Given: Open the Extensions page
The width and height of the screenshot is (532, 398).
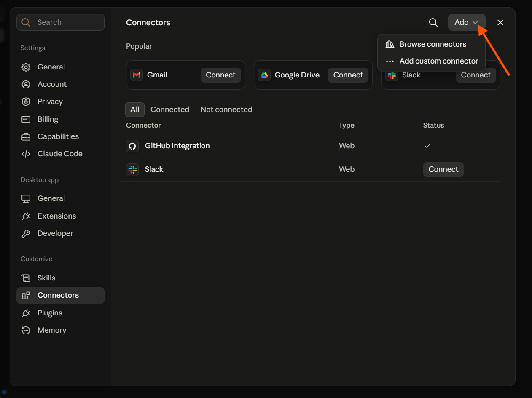Looking at the screenshot, I should point(60,216).
